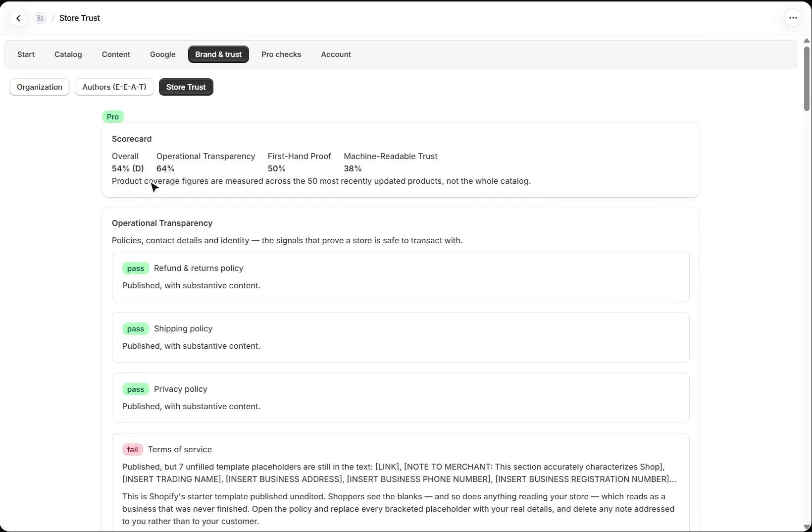The width and height of the screenshot is (812, 532).
Task: Click the fail badge on Terms of service
Action: tap(133, 450)
